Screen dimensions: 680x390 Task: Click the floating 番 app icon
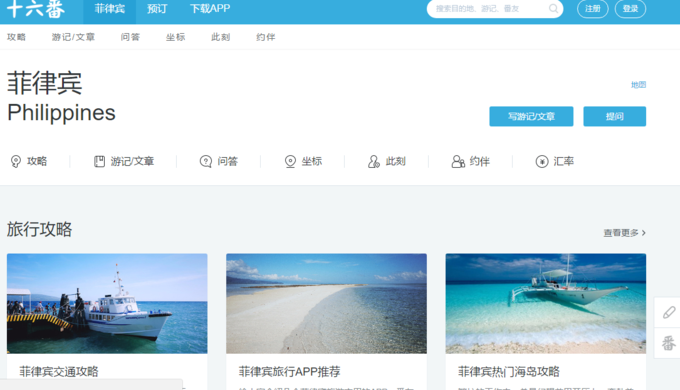pyautogui.click(x=668, y=343)
